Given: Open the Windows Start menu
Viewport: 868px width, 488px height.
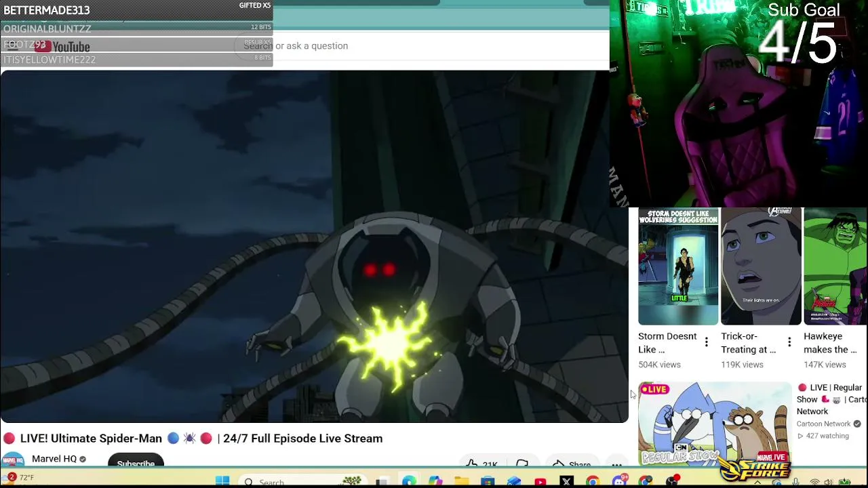Looking at the screenshot, I should pyautogui.click(x=222, y=481).
